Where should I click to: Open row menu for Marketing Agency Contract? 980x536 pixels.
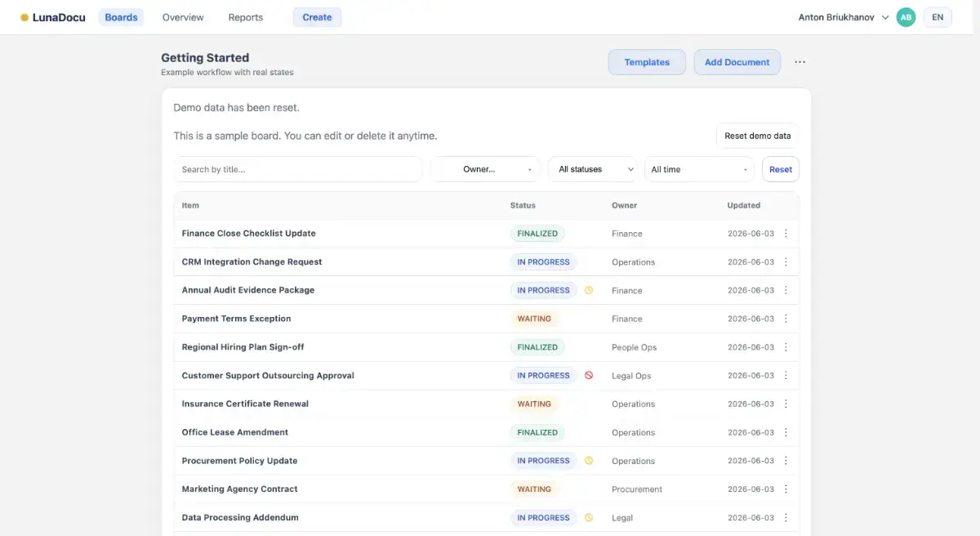click(786, 489)
